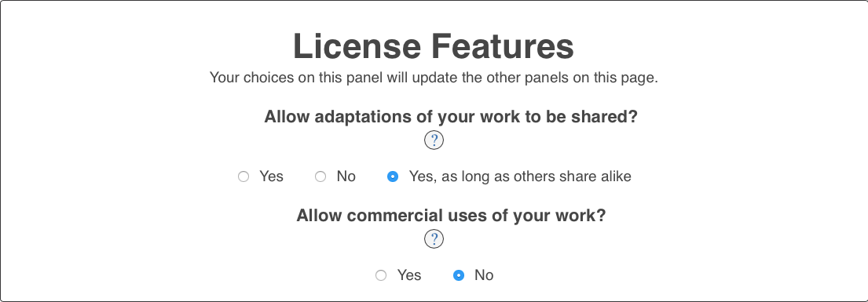Click the "No" label under adaptations question
This screenshot has width=868, height=302.
pos(346,176)
